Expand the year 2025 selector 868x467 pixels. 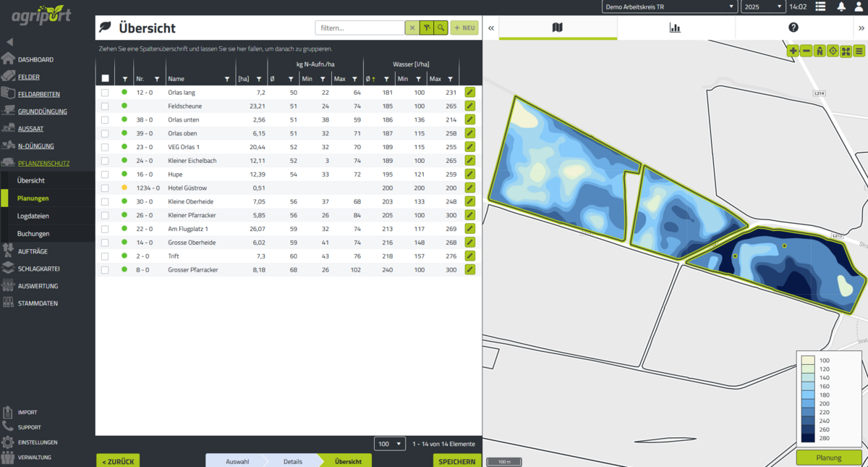tap(763, 7)
